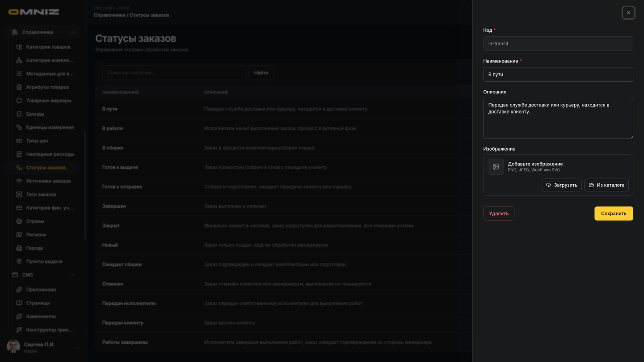The image size is (644, 362).
Task: Select the Новый row name
Action: tap(110, 245)
